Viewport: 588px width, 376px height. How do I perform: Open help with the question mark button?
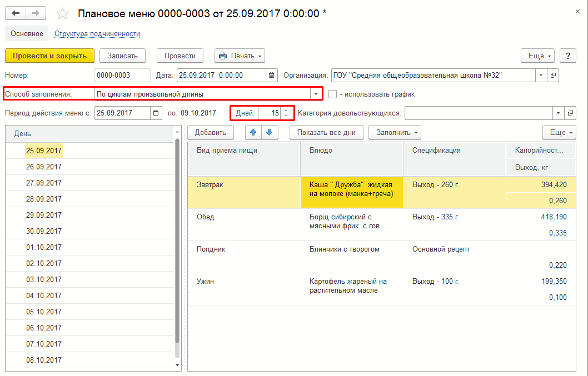point(568,56)
